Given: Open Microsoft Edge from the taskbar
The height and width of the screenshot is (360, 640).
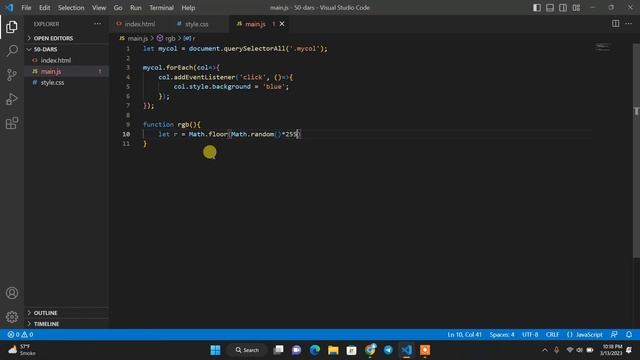Looking at the screenshot, I should (315, 350).
